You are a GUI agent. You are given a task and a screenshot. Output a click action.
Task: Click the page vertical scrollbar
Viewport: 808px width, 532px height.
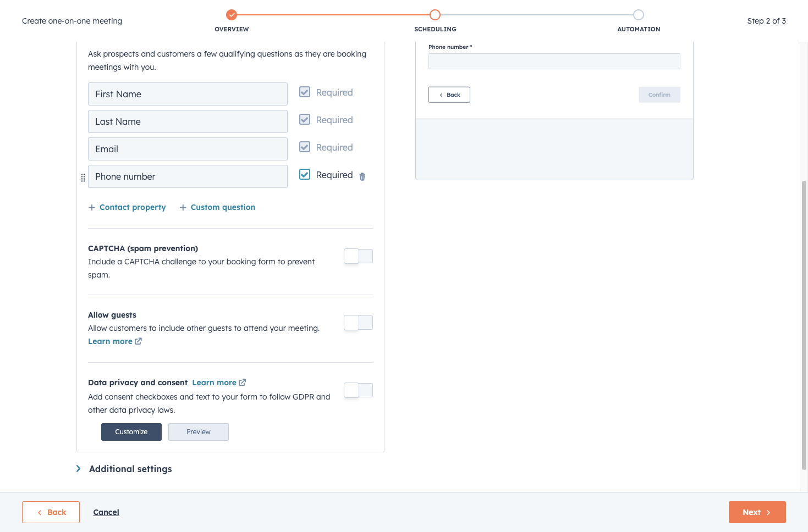coord(804,324)
